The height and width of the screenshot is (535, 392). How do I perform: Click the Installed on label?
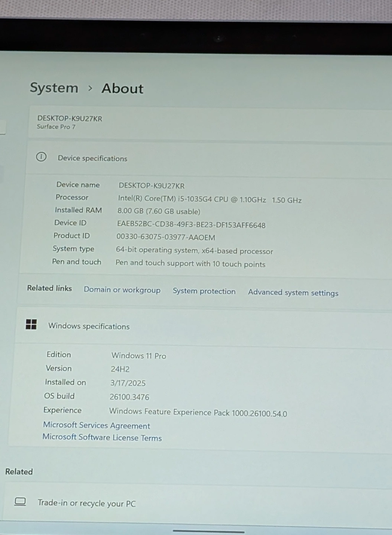pos(65,382)
